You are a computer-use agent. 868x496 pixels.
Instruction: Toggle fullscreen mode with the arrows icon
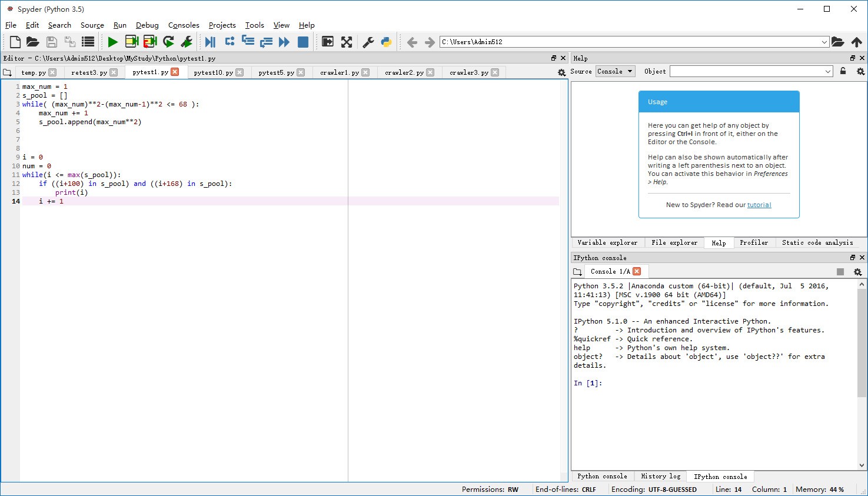click(347, 42)
